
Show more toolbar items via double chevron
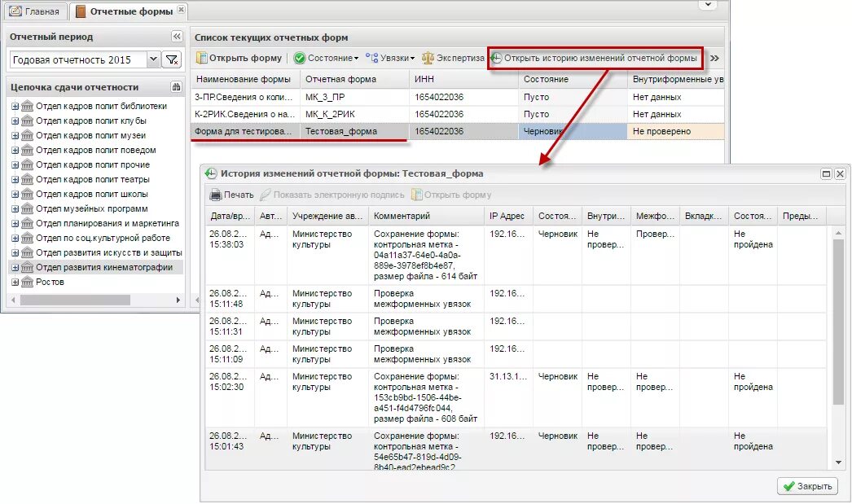tap(714, 58)
